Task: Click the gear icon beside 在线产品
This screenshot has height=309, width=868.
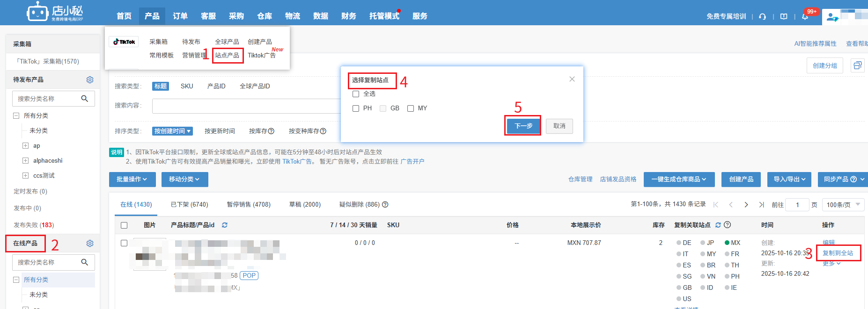Action: click(x=90, y=244)
